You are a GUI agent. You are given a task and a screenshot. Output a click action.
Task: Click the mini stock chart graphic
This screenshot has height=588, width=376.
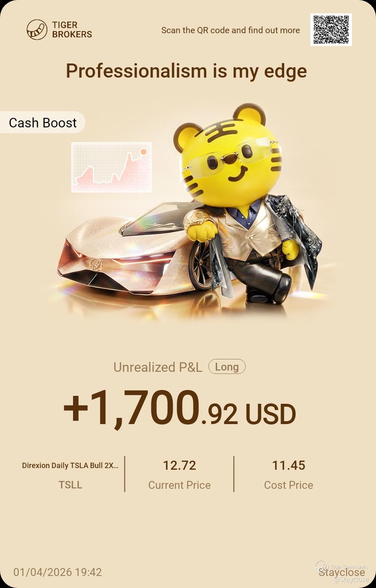(x=111, y=167)
